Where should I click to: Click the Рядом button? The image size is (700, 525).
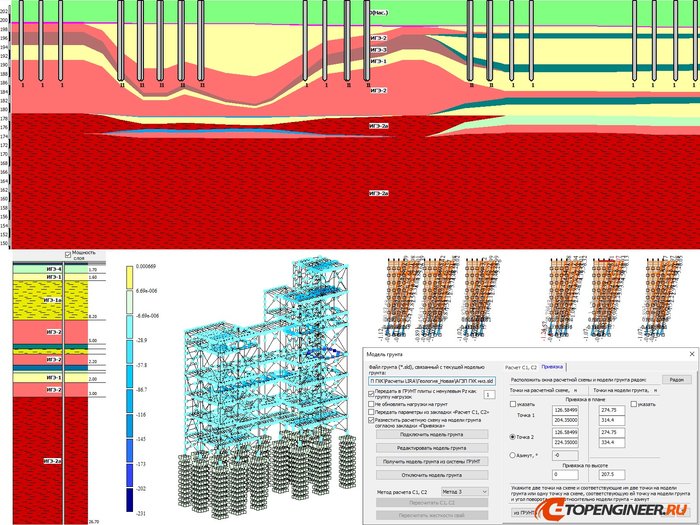point(677,379)
